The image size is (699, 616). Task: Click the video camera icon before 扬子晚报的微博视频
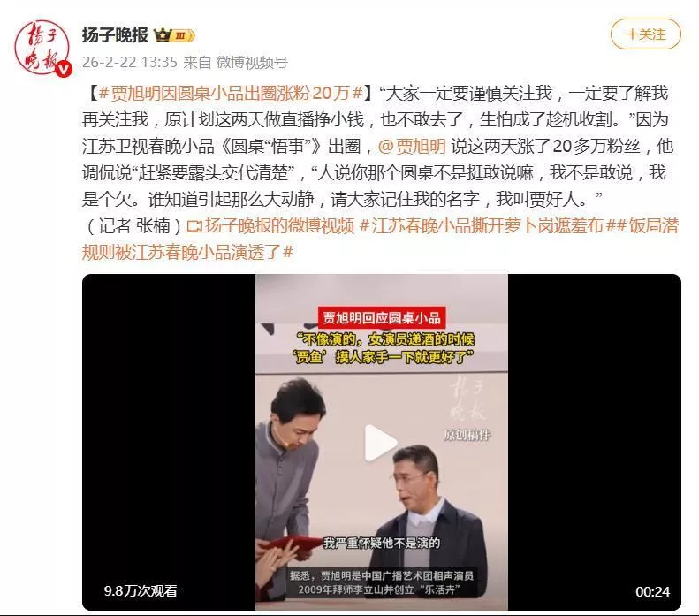194,226
